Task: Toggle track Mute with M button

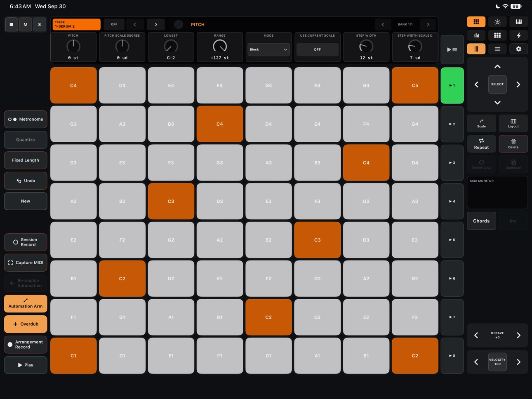Action: pos(26,25)
